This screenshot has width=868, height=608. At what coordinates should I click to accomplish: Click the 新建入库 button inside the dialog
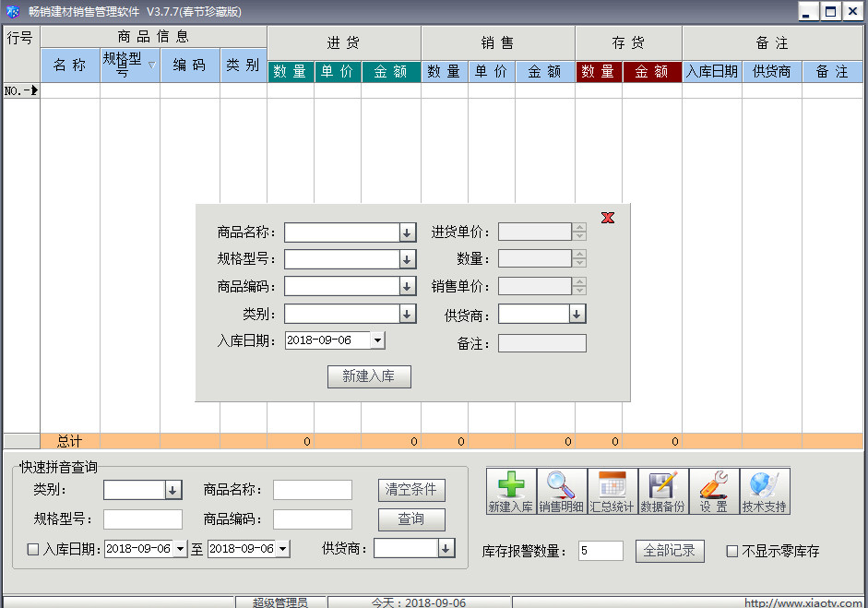[369, 376]
